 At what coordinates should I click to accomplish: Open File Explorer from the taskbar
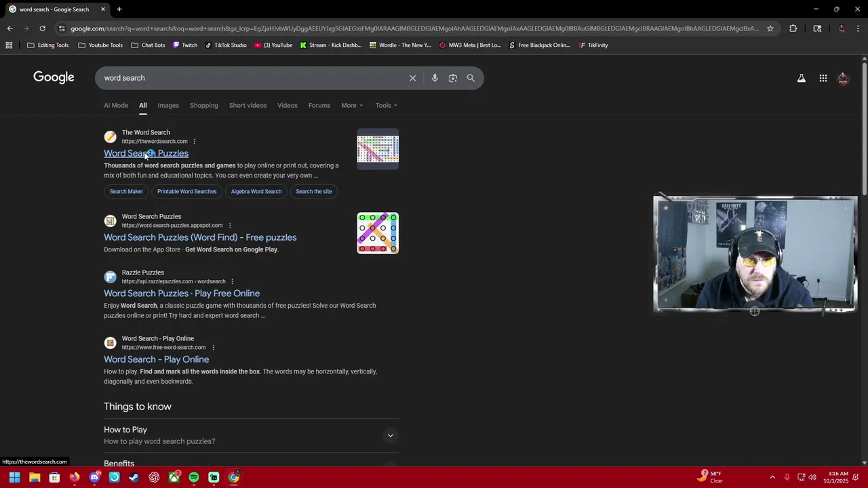pos(35,477)
